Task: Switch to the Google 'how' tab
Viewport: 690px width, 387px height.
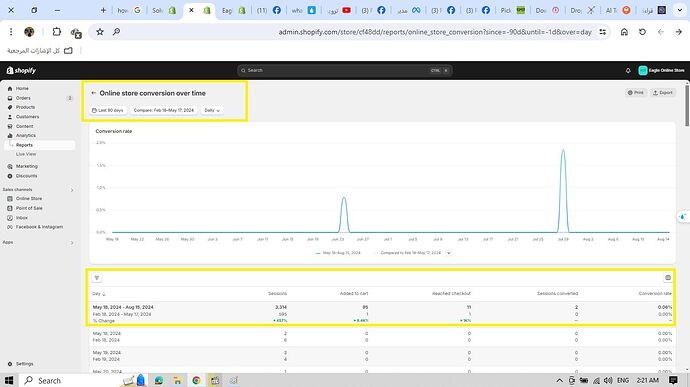Action: (x=129, y=10)
